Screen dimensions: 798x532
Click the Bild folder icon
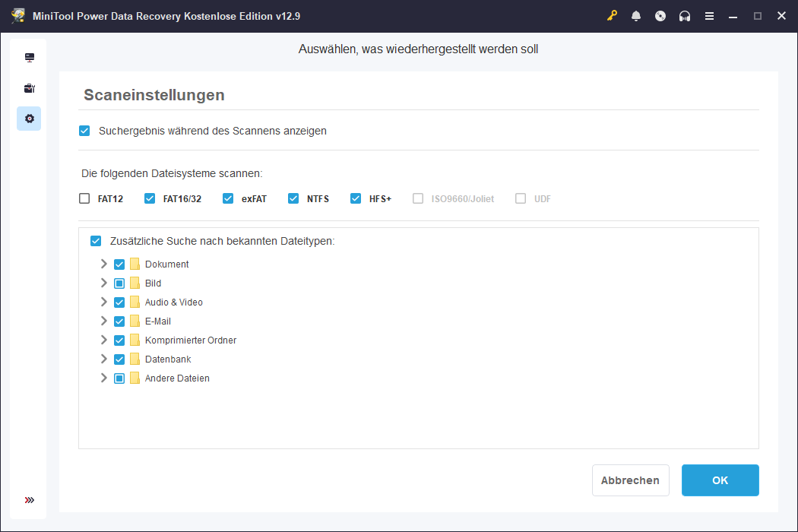tap(135, 283)
